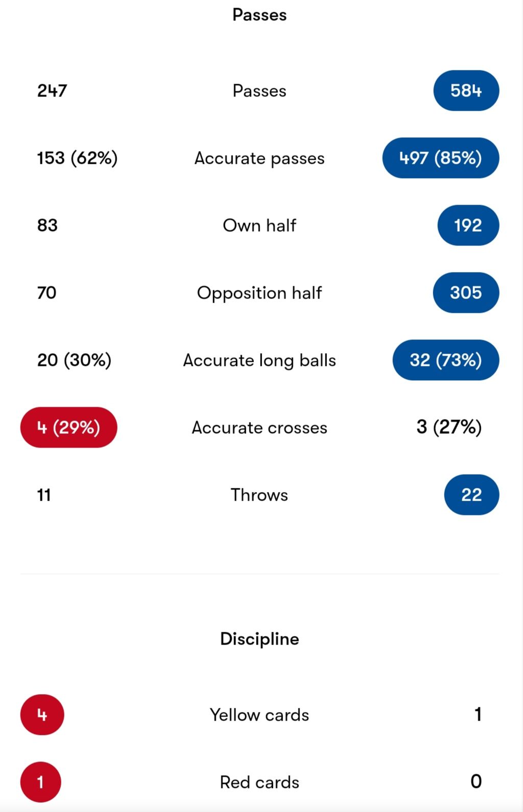Tap the 3 (27%) crosses value
This screenshot has width=523, height=812.
[x=449, y=427]
